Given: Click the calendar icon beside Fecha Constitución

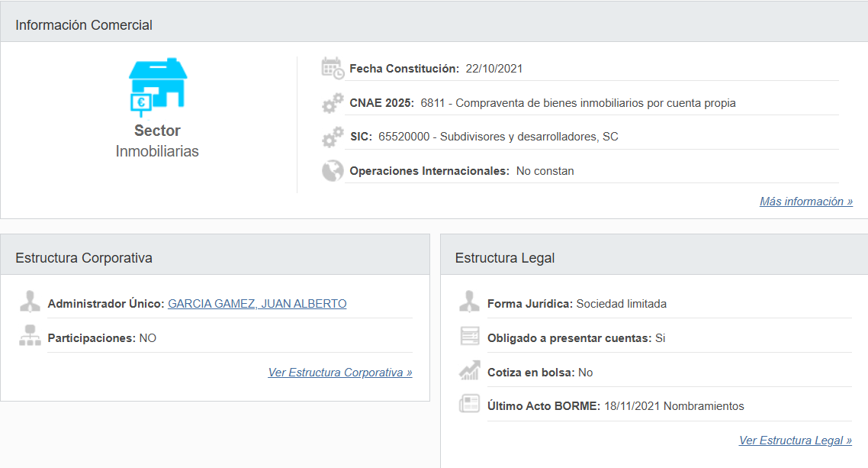Looking at the screenshot, I should click(x=333, y=69).
